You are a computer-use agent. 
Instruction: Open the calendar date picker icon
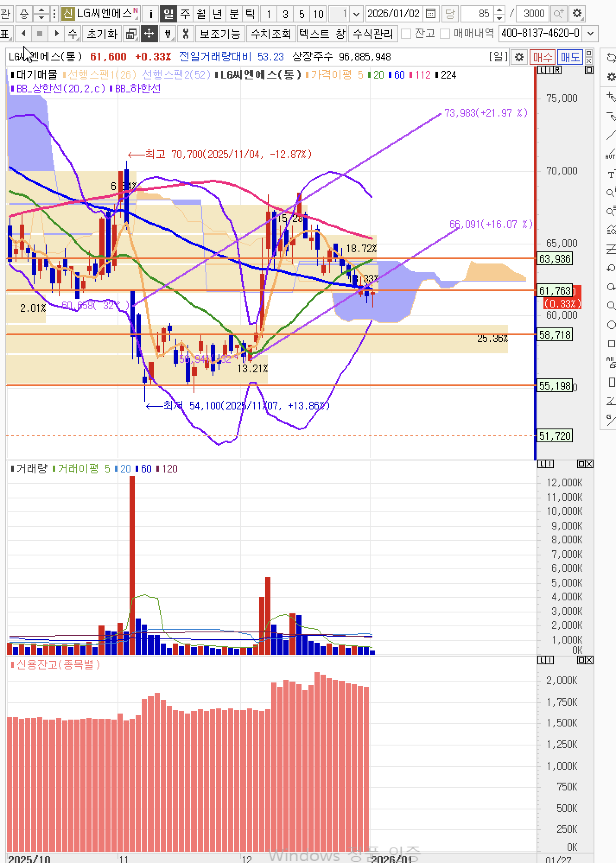point(430,14)
